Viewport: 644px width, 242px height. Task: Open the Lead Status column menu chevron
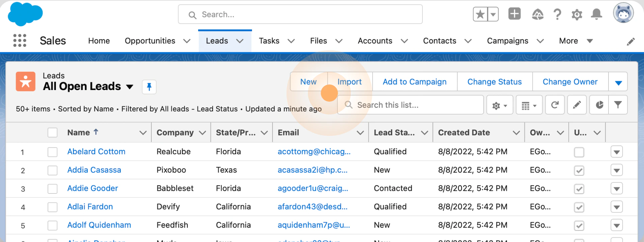pos(424,133)
